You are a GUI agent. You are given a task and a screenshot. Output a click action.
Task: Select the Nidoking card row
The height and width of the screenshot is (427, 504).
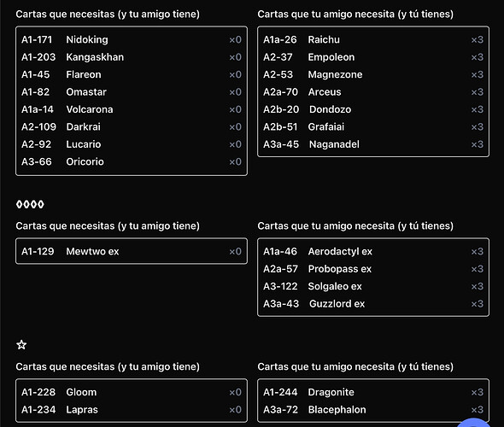click(x=132, y=39)
